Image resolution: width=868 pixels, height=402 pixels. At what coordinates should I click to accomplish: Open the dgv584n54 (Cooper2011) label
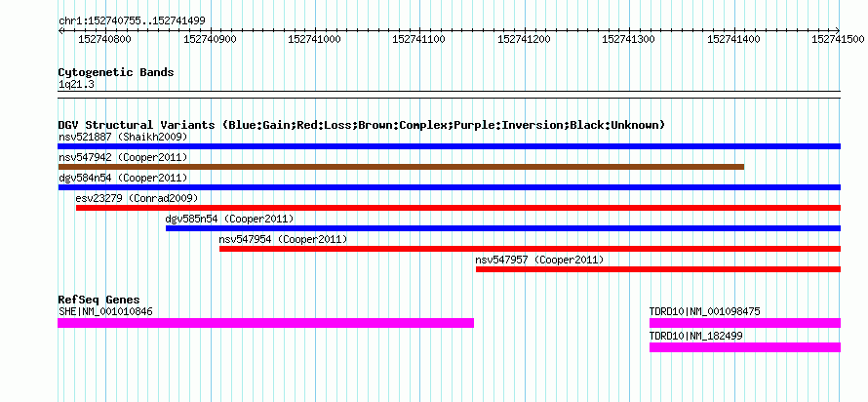click(123, 178)
